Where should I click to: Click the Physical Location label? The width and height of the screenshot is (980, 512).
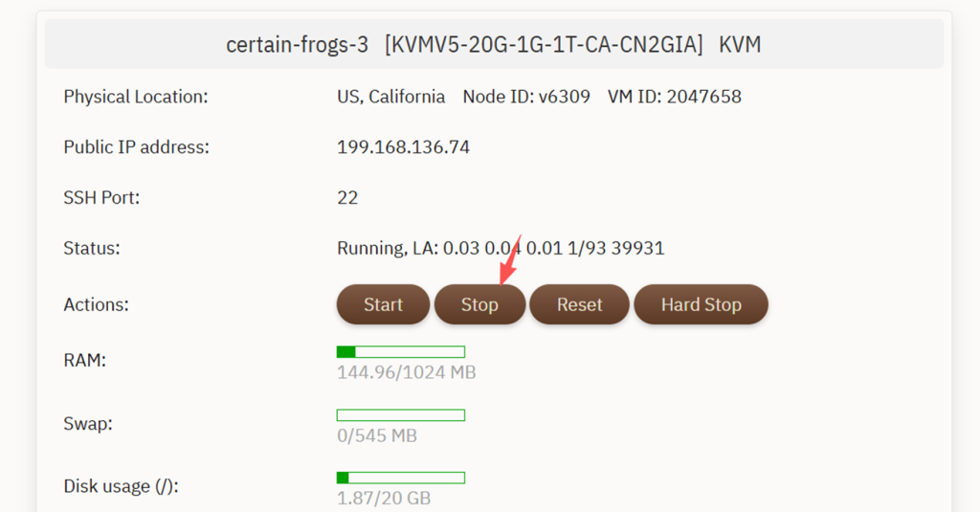[x=135, y=97]
